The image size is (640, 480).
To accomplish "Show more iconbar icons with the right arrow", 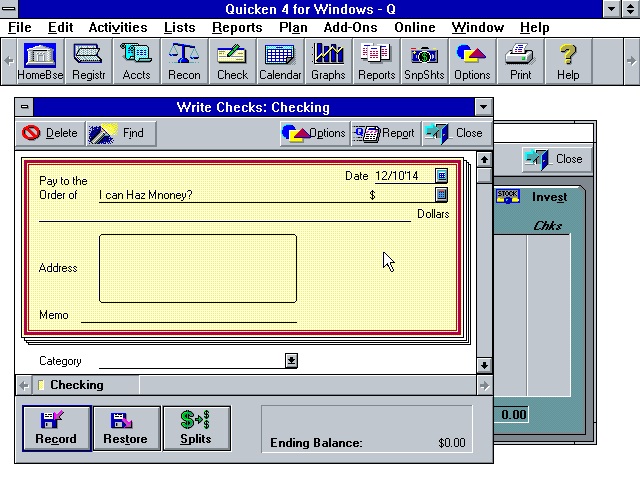I will point(631,61).
